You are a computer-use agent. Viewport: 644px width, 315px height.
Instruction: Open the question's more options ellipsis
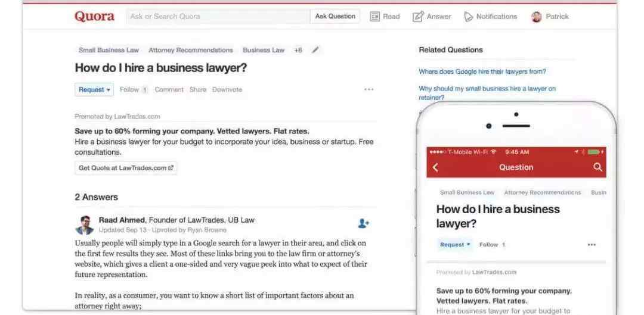click(369, 89)
